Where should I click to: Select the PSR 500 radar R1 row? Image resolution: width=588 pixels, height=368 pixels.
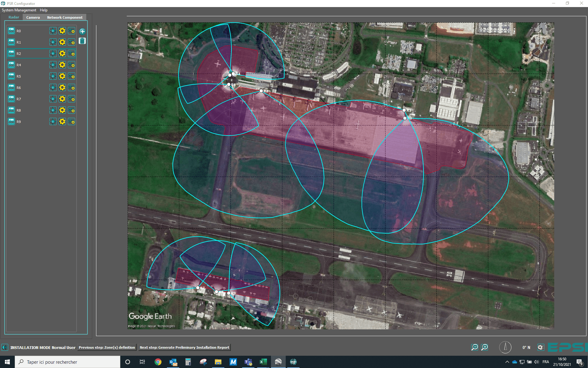19,42
